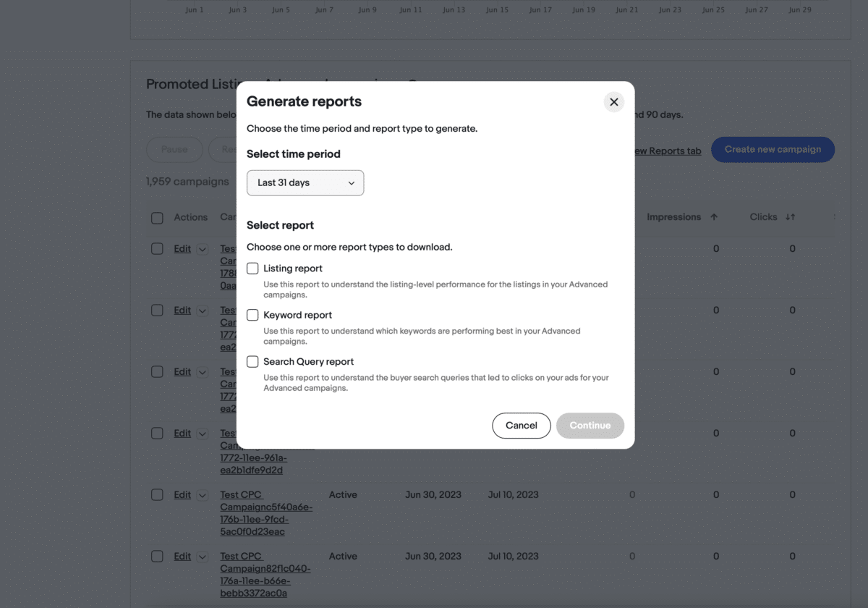Click the Jun 29 chart axis label
868x608 pixels.
coord(800,10)
